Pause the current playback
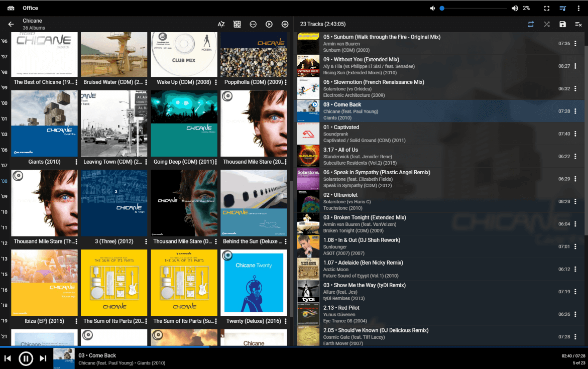This screenshot has height=369, width=588. [x=26, y=358]
